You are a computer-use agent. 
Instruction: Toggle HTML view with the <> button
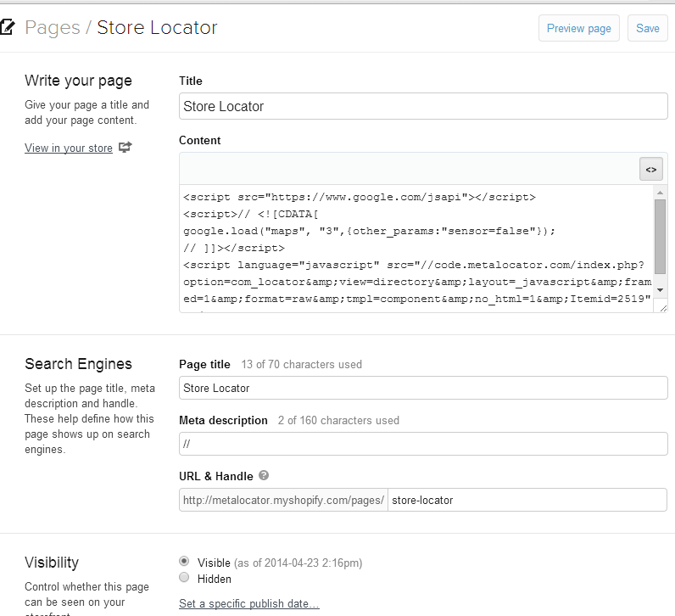pyautogui.click(x=651, y=170)
